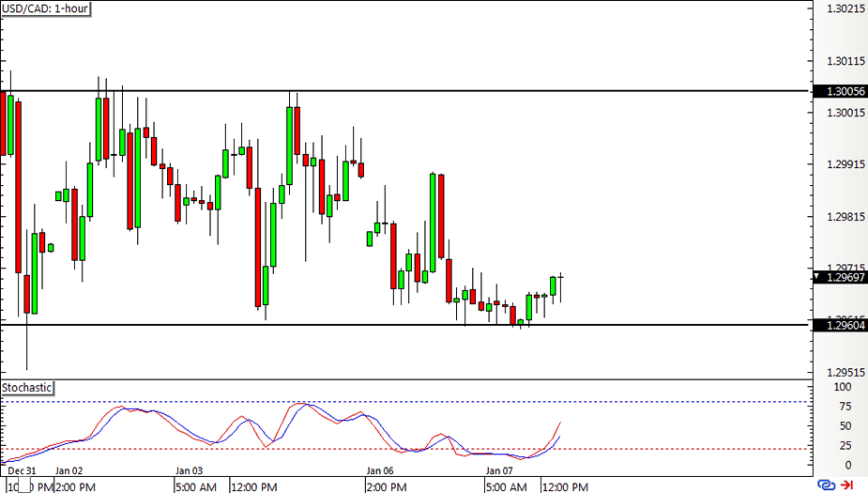The width and height of the screenshot is (868, 493).
Task: Click the Jan 02 date label
Action: coord(69,470)
